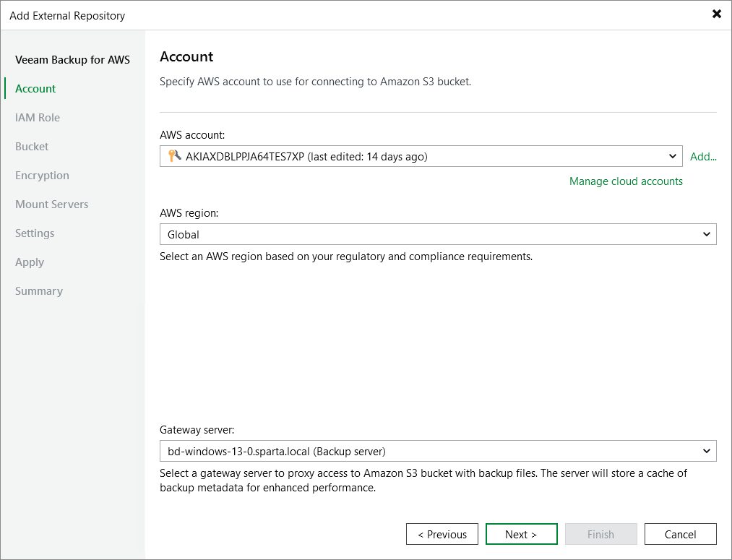
Task: Open the Gateway server dropdown arrow
Action: pyautogui.click(x=706, y=451)
